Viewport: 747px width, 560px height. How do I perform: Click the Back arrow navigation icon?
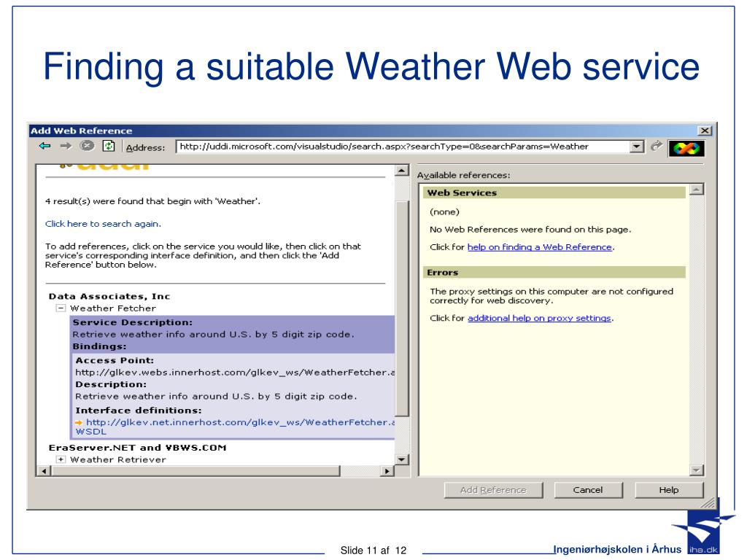[44, 146]
